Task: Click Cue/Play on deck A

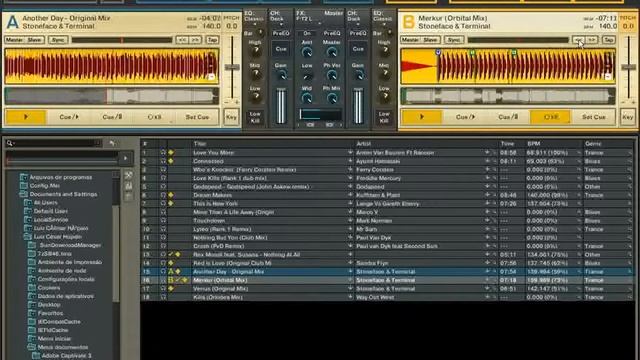Action: pos(69,117)
